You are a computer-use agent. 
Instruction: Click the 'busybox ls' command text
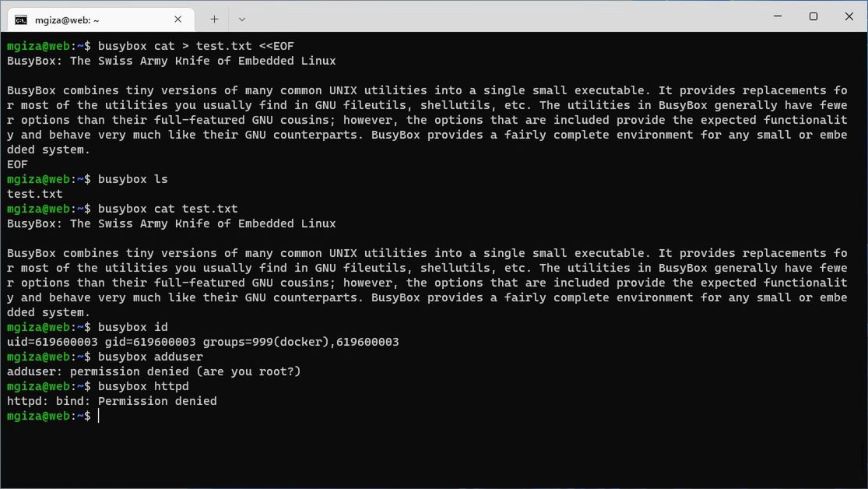[132, 179]
